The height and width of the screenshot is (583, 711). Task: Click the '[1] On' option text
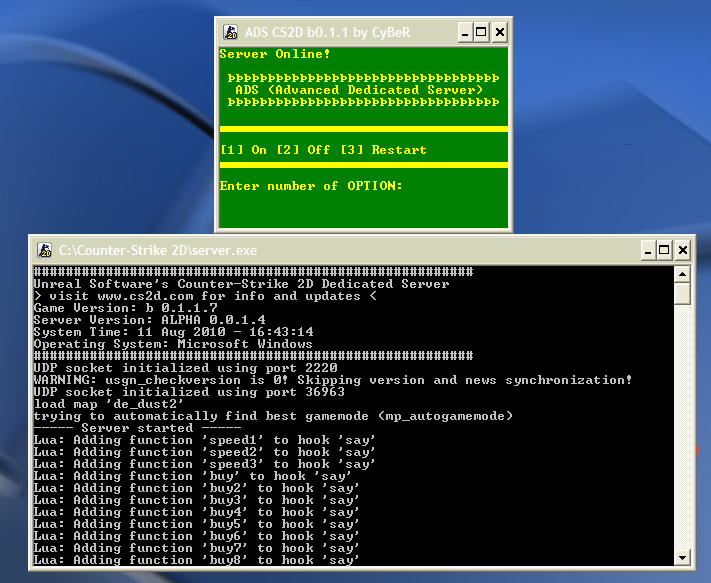(x=243, y=150)
